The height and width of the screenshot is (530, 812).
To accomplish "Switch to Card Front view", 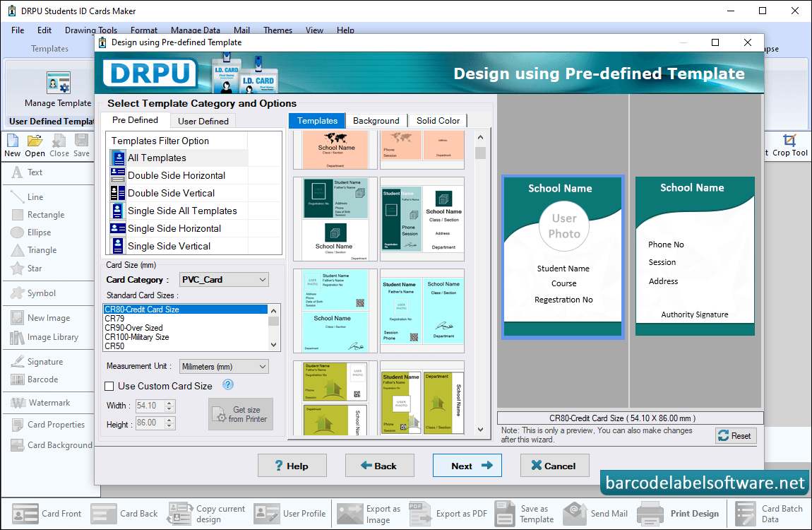I will pyautogui.click(x=47, y=514).
